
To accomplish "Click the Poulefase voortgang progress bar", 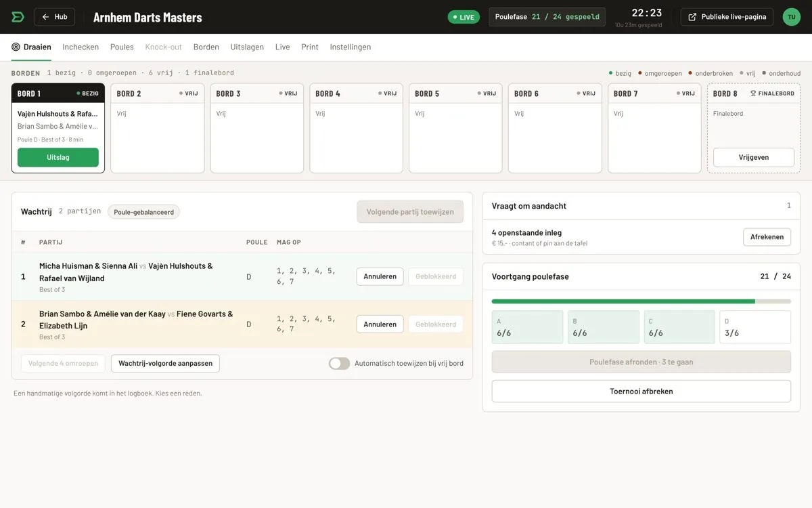I will pos(641,301).
